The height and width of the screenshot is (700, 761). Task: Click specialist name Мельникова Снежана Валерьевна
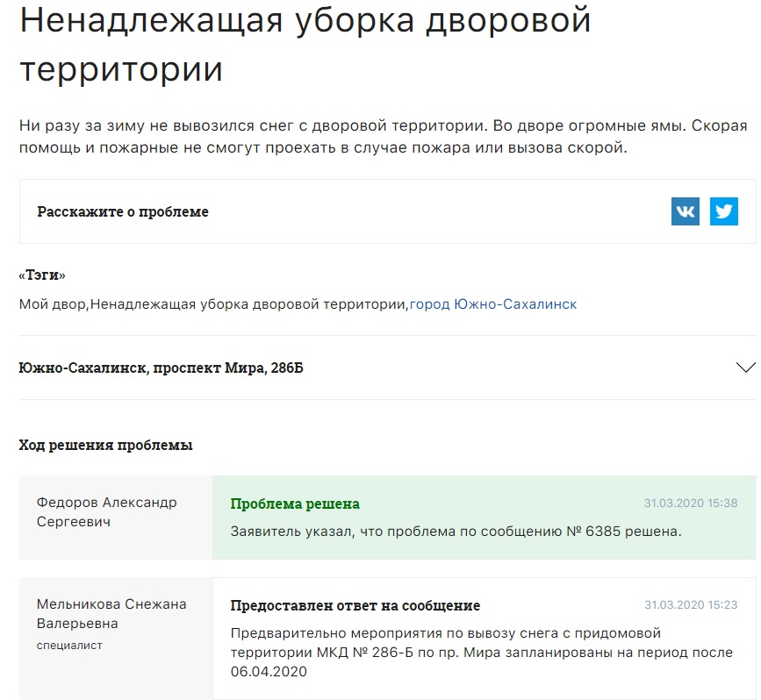[x=111, y=613]
